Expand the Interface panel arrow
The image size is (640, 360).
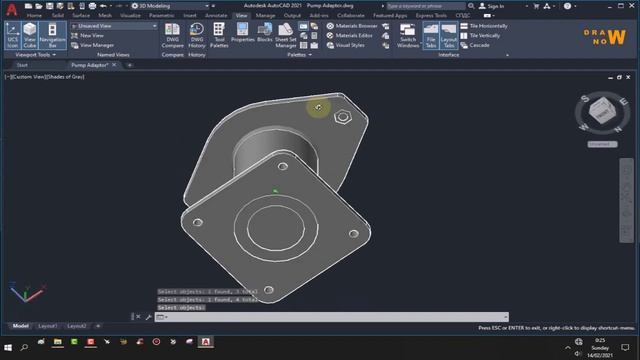click(507, 55)
